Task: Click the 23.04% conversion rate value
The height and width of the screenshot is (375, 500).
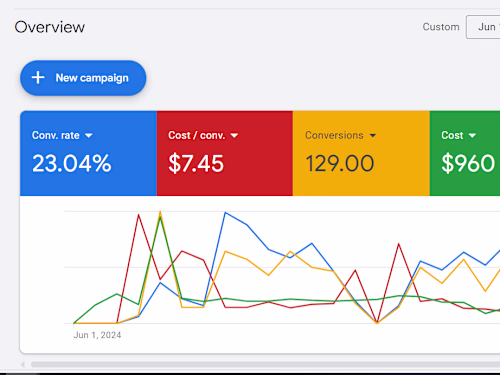Action: tap(72, 164)
